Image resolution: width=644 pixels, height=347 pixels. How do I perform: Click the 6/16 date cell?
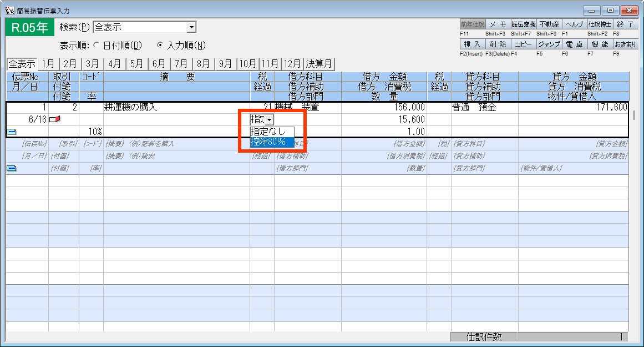[28, 119]
